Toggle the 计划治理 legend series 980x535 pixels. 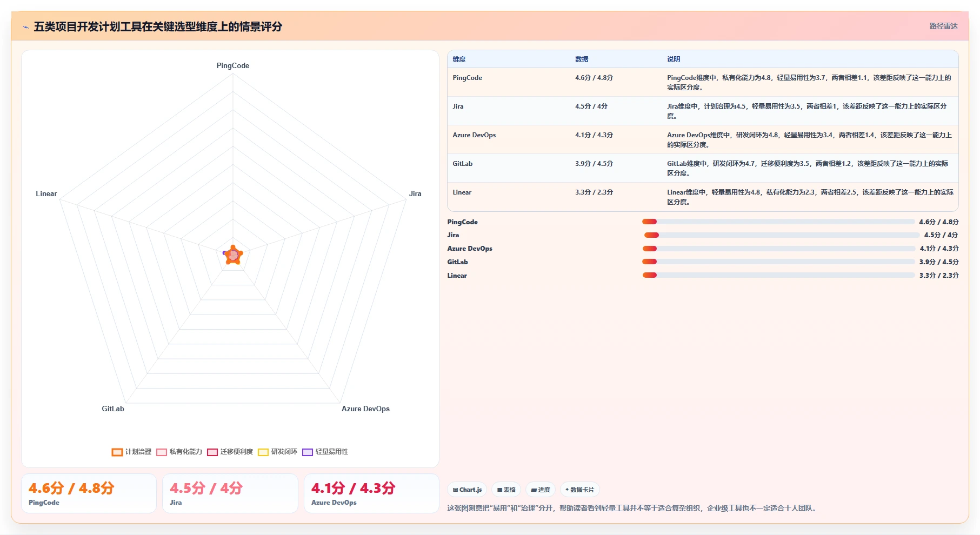coord(131,452)
